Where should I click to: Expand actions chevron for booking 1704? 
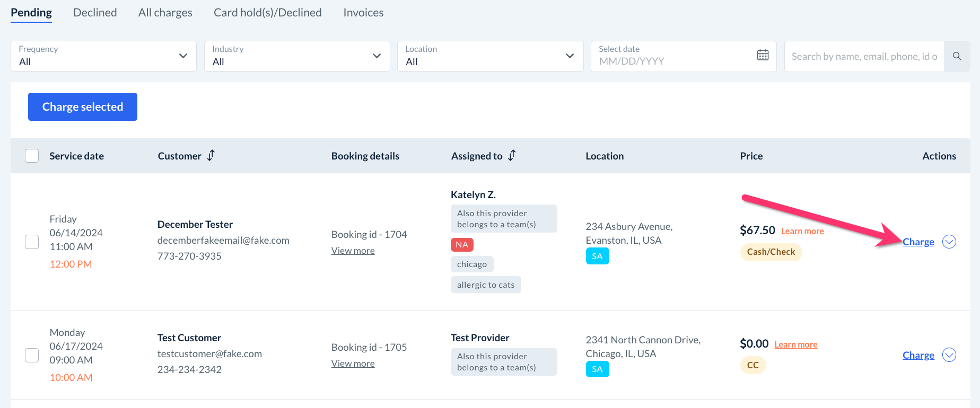coord(949,242)
